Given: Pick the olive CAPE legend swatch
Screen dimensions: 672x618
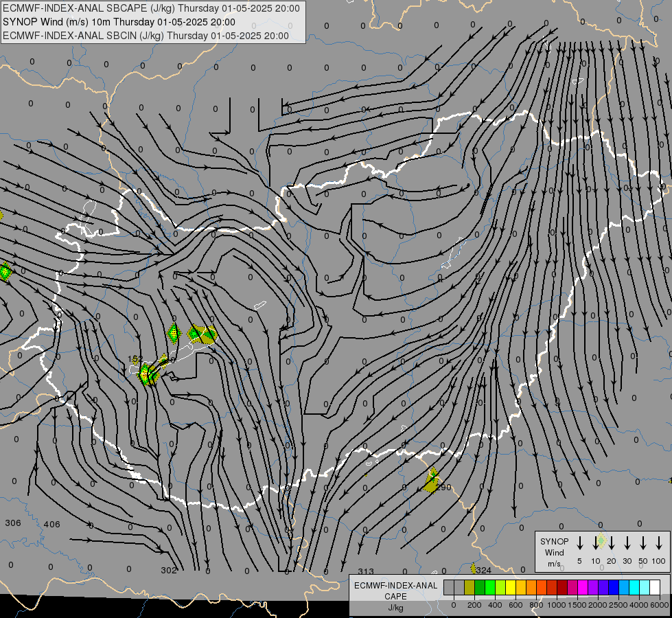Looking at the screenshot, I should 470,588.
